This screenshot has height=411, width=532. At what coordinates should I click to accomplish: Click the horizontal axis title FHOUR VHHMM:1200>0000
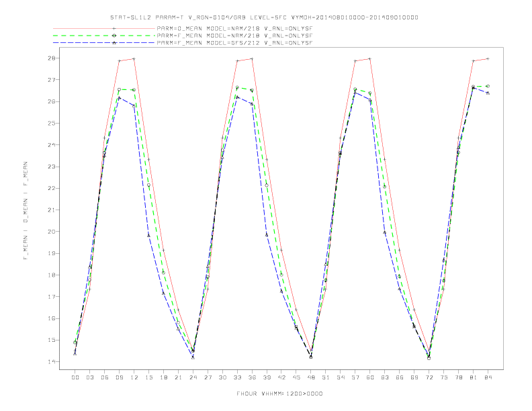[279, 394]
